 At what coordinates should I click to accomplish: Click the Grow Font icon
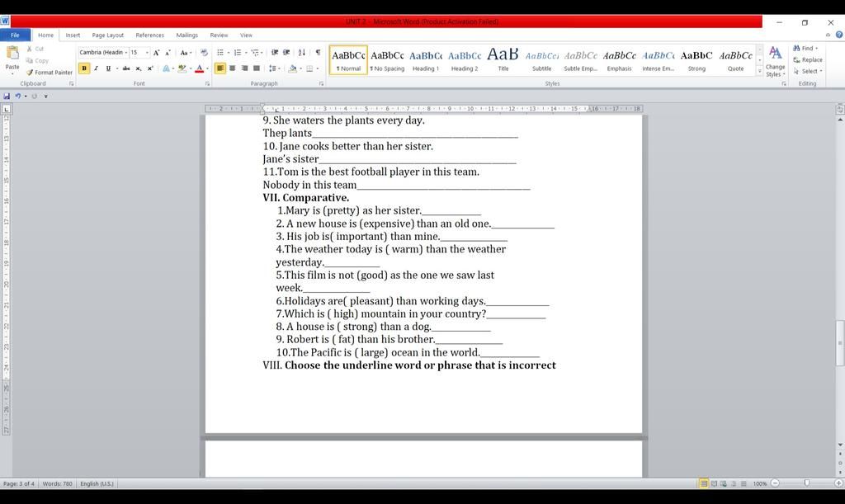(156, 53)
